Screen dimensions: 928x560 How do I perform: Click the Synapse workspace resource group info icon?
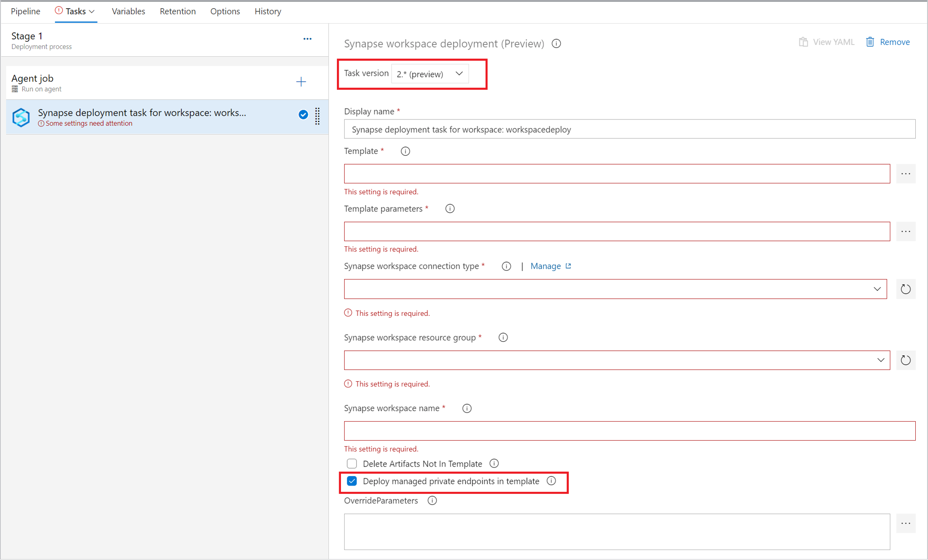[x=504, y=337]
